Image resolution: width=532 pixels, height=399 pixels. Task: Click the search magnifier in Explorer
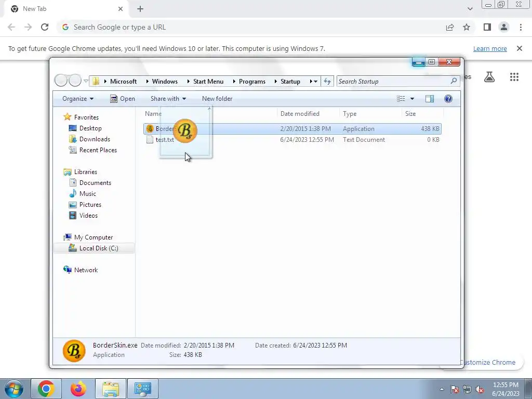coord(454,81)
